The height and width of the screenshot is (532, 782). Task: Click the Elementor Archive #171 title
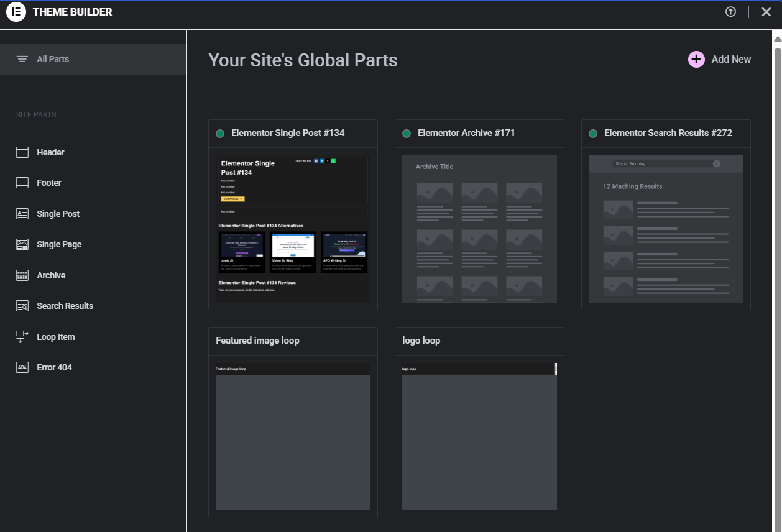tap(466, 133)
